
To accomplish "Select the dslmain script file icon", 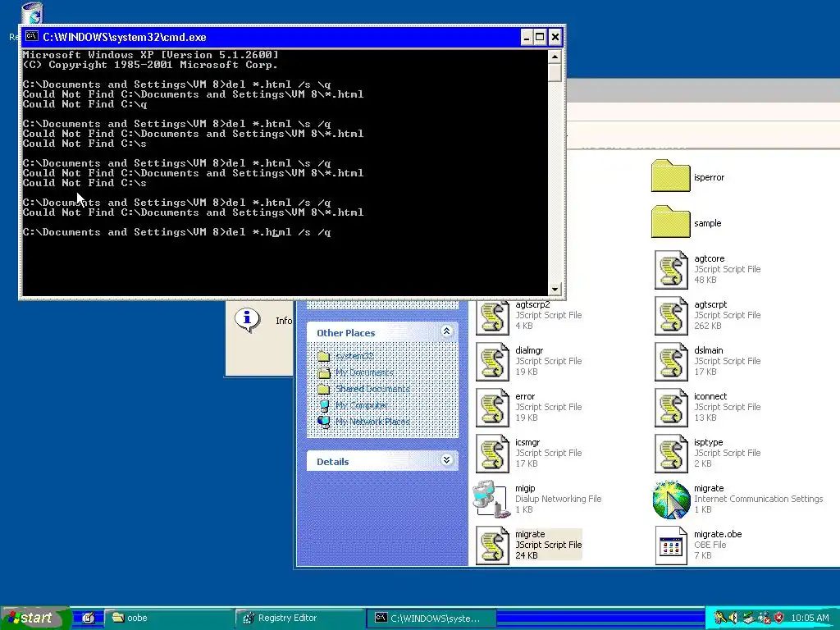I will [x=671, y=362].
